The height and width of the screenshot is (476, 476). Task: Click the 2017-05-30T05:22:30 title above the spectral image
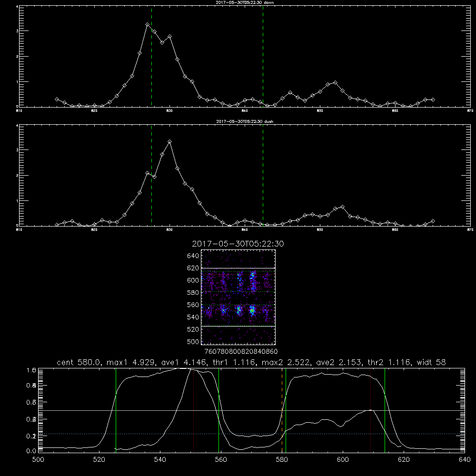[x=238, y=244]
